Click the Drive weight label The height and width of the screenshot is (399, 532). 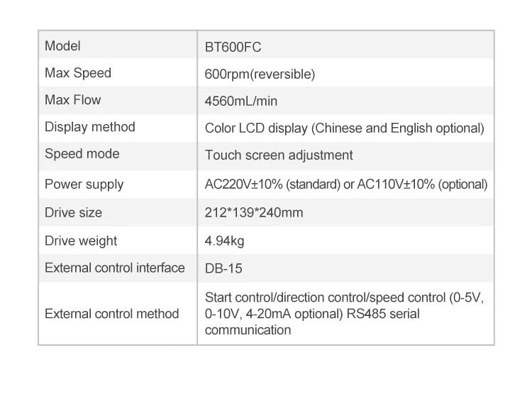coord(81,241)
